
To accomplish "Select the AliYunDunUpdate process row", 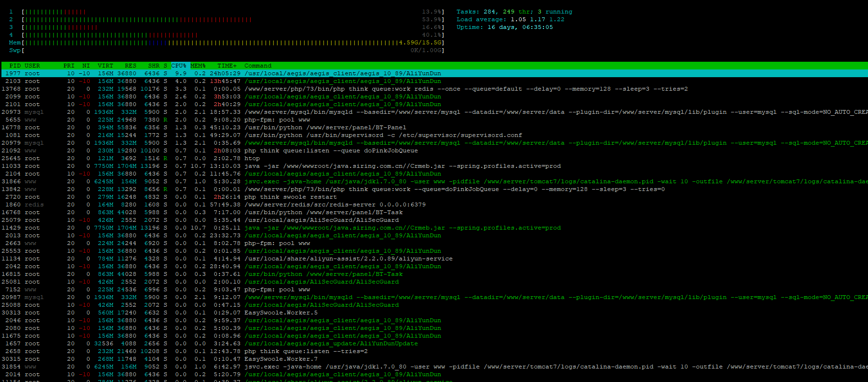I will pos(434,343).
